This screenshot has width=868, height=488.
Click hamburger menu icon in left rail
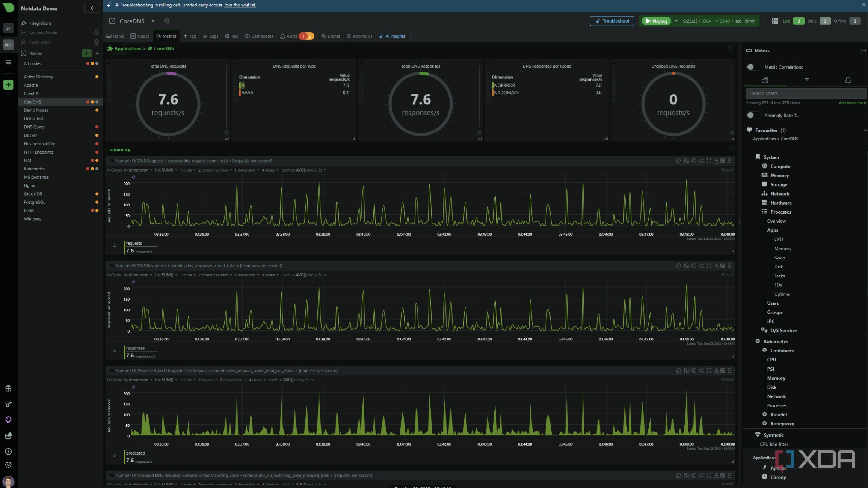click(8, 62)
